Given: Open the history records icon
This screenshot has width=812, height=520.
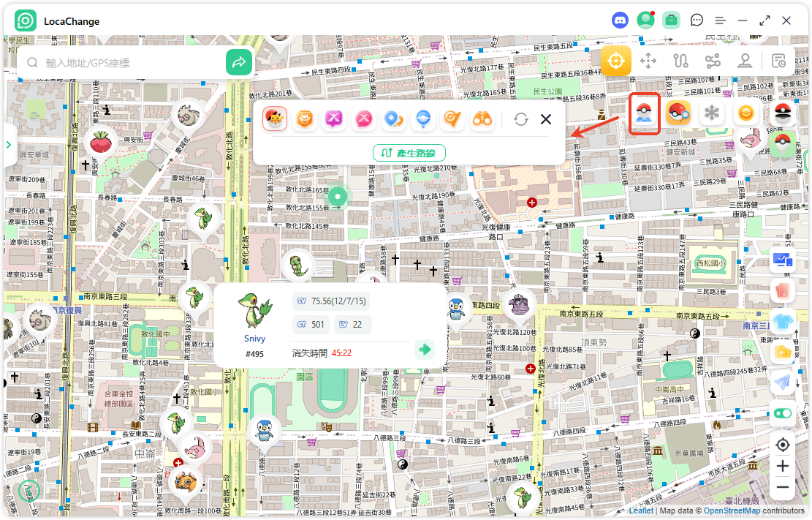Looking at the screenshot, I should tap(778, 61).
